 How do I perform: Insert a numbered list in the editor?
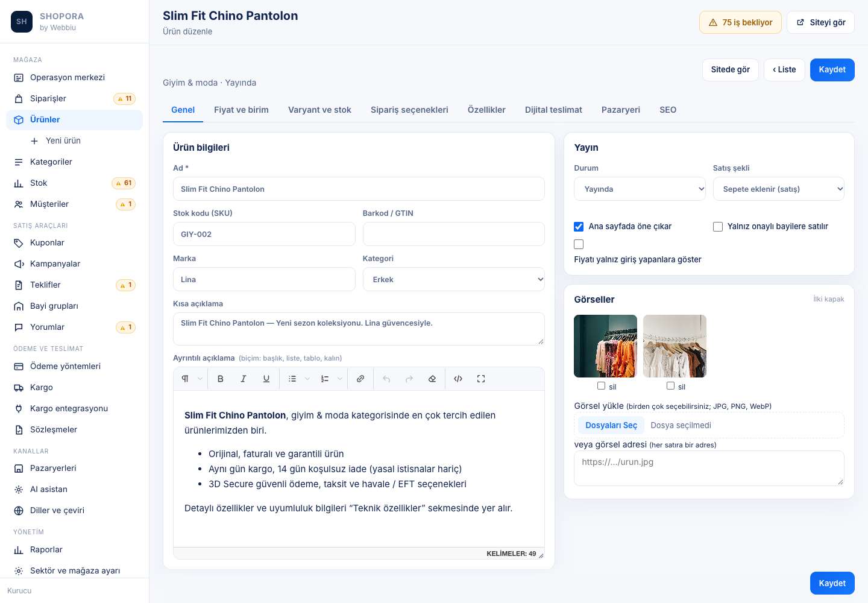pyautogui.click(x=325, y=379)
